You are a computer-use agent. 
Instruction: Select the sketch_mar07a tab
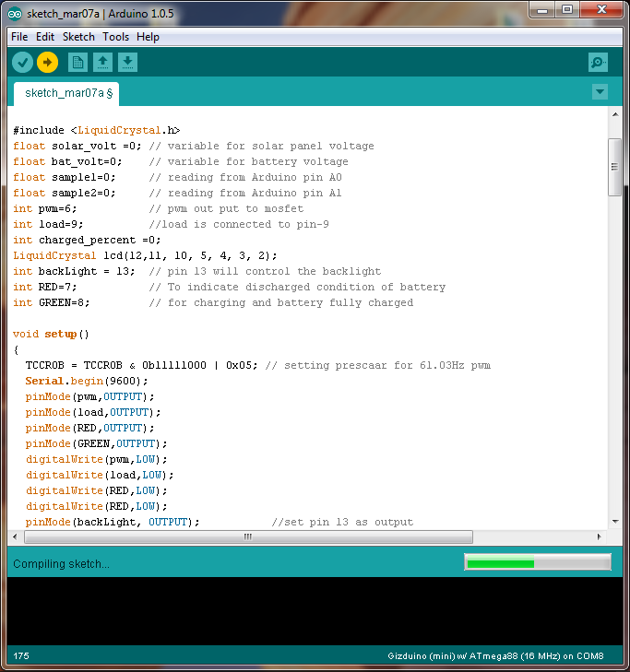(66, 93)
